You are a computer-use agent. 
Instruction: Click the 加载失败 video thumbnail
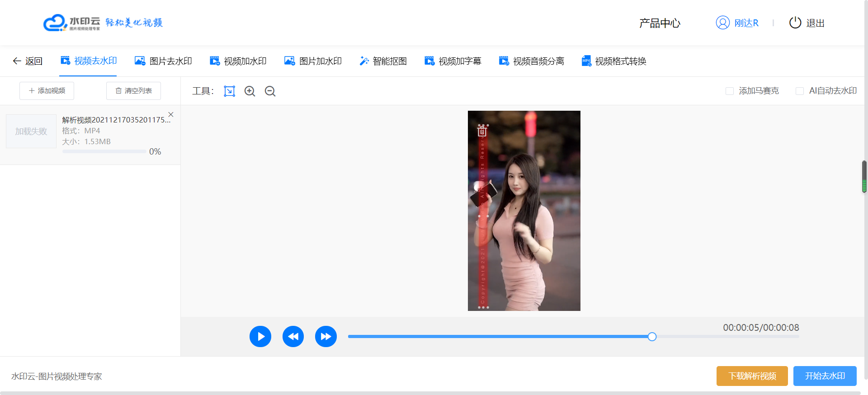[x=31, y=132]
